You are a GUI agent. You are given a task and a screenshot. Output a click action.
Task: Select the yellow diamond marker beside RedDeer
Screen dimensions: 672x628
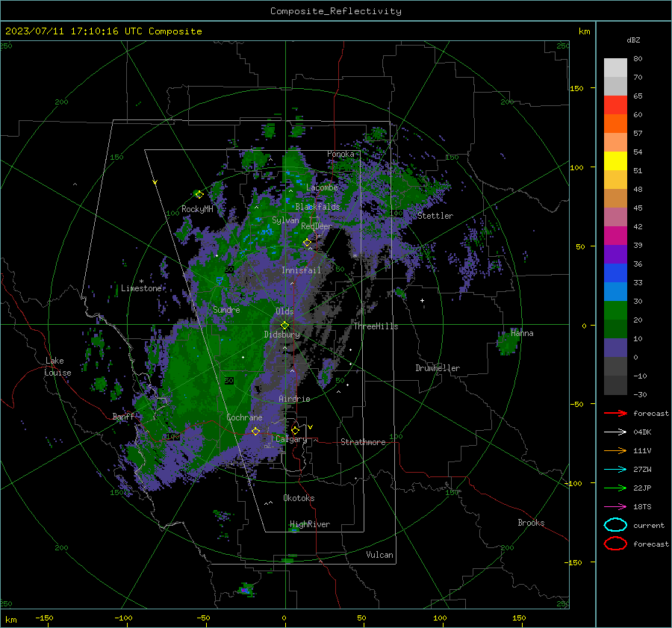click(x=308, y=243)
